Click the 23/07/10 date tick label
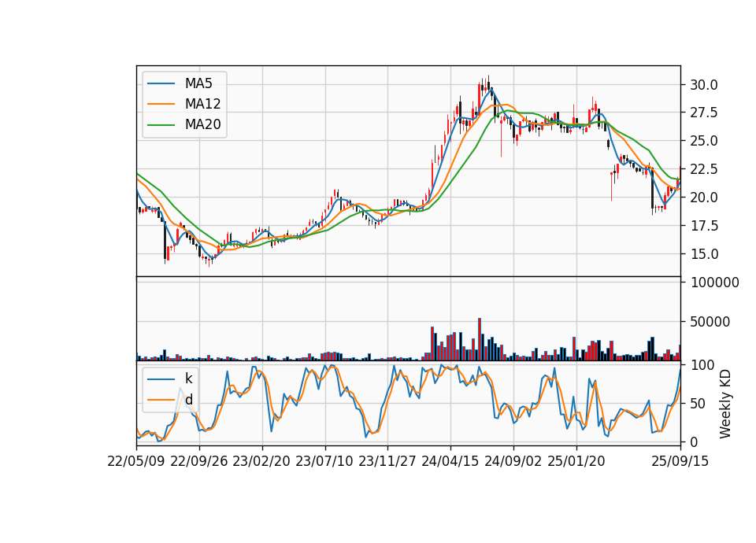Image resolution: width=756 pixels, height=543 pixels. [324, 461]
